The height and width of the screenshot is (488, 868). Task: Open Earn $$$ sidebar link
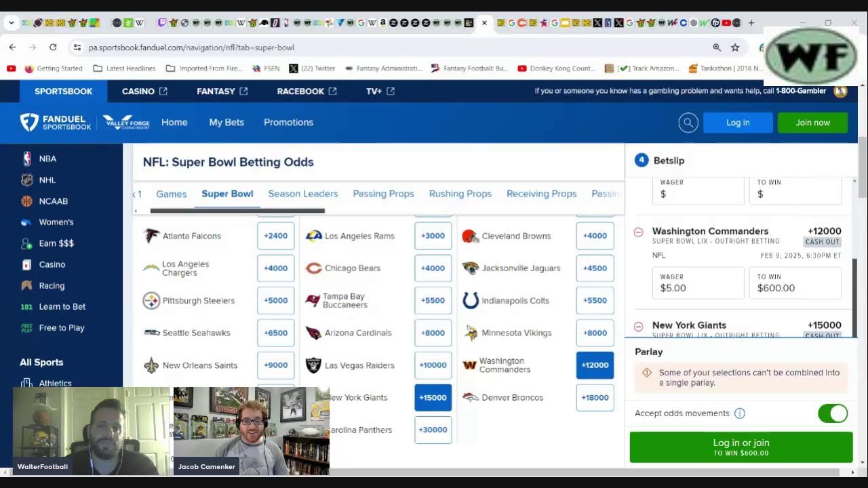(x=56, y=243)
